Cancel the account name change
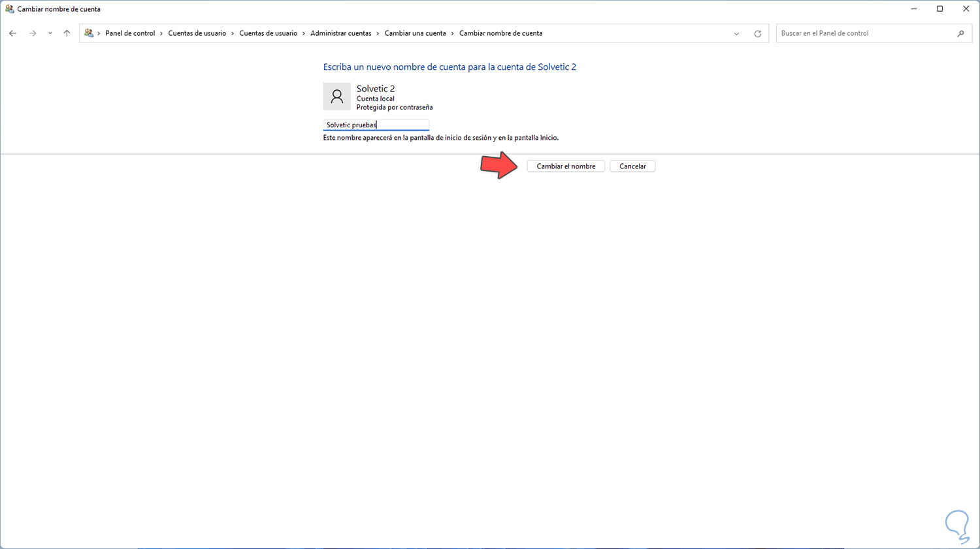 [632, 166]
